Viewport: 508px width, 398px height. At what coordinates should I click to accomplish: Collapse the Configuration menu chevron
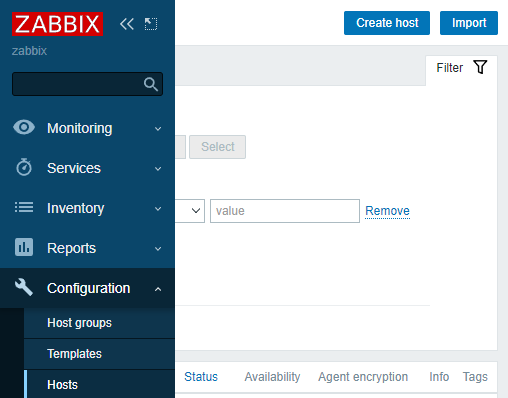(x=158, y=289)
